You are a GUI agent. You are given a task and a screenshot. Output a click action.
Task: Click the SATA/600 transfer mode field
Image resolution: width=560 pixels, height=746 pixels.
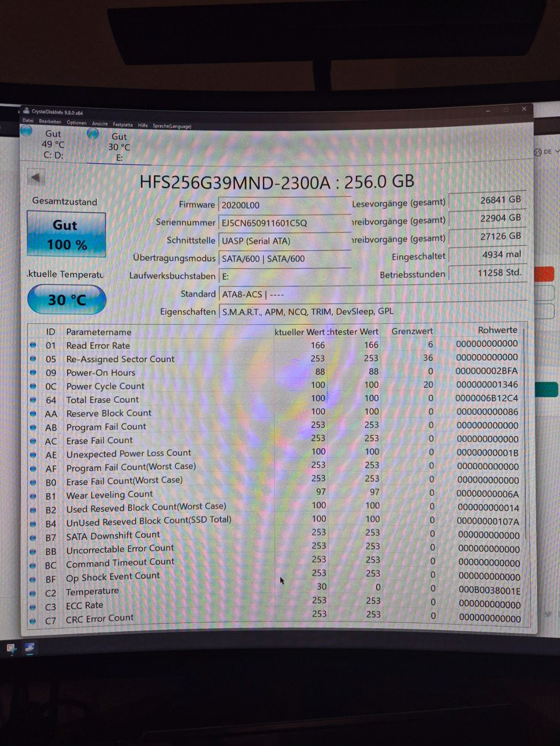285,259
